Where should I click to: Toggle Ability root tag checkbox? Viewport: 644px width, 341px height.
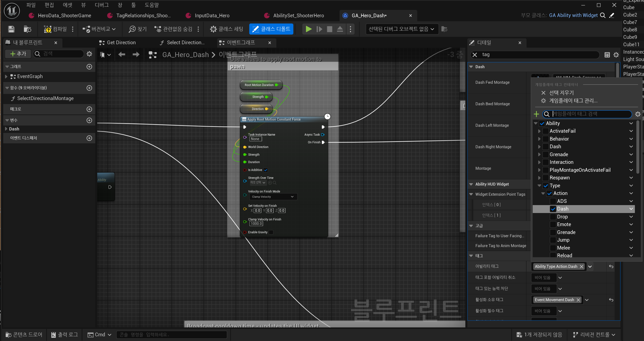(x=542, y=124)
